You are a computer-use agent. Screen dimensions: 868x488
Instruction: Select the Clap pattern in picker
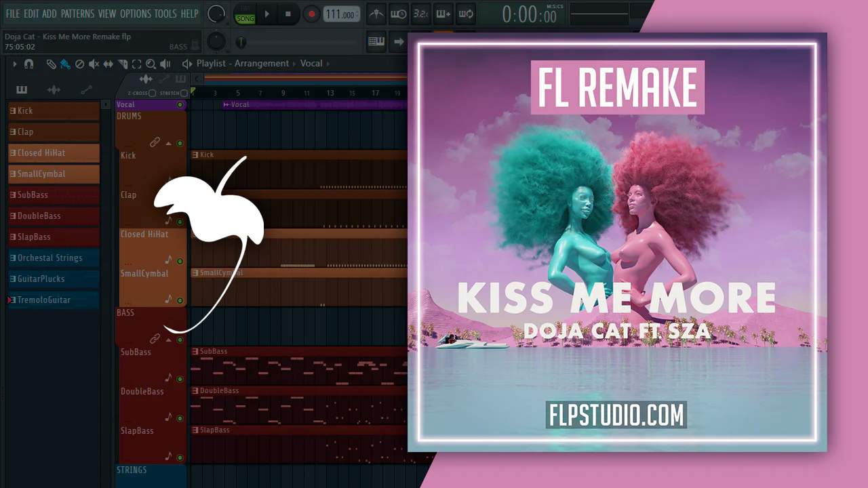54,131
